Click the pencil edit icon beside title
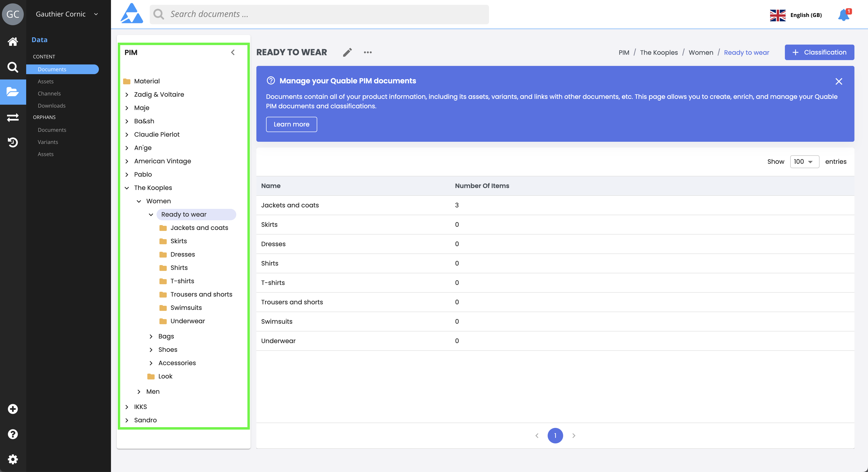The image size is (868, 472). click(347, 52)
